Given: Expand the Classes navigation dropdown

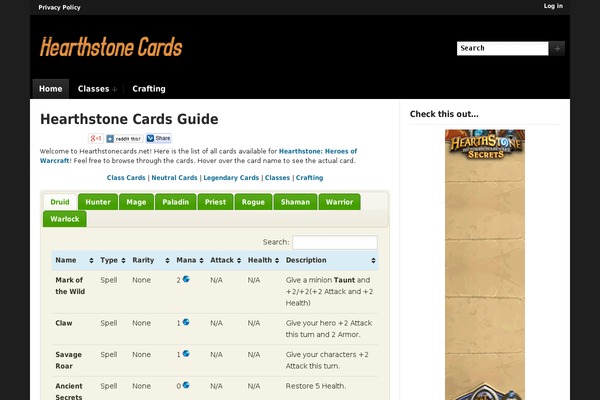Looking at the screenshot, I should pos(97,89).
